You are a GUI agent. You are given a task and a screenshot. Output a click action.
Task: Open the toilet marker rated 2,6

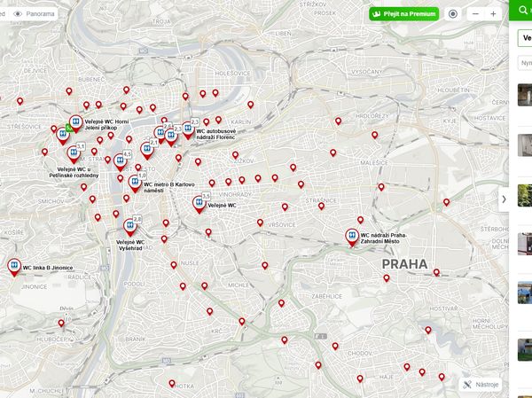click(160, 135)
